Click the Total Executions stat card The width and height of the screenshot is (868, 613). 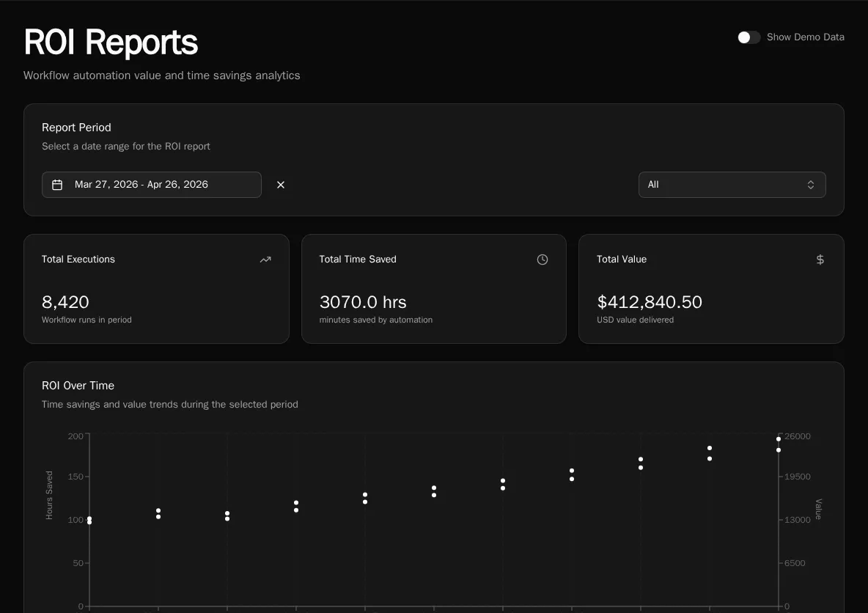(x=156, y=288)
